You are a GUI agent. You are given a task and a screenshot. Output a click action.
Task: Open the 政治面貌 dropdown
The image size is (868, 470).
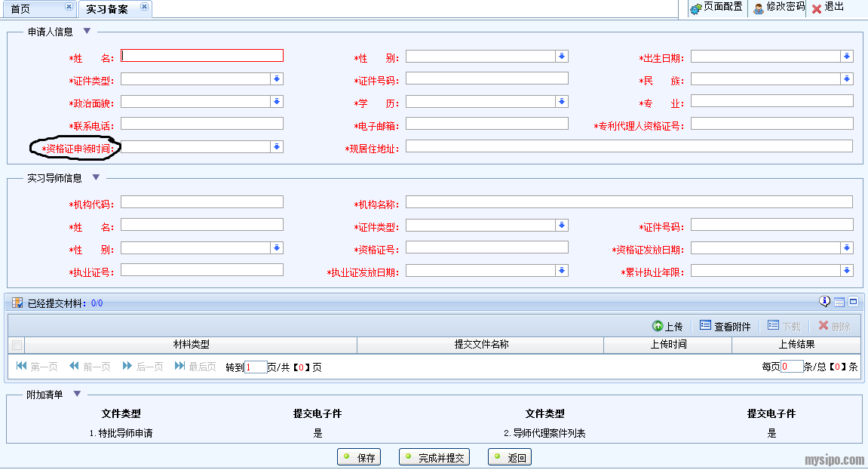(277, 102)
